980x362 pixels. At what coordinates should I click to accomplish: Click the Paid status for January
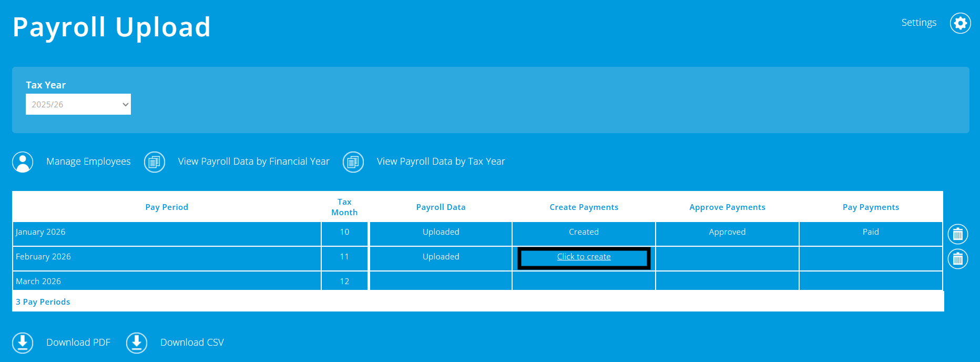point(871,232)
